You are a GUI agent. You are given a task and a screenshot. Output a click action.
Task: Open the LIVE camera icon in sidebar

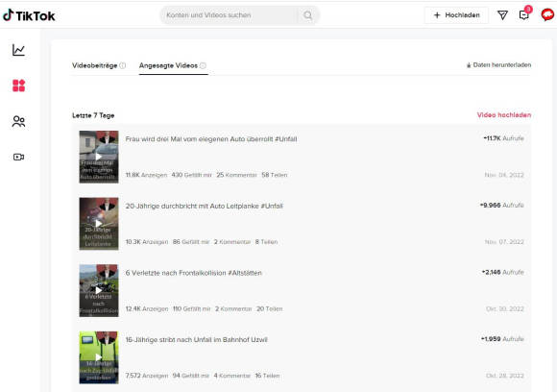[x=18, y=157]
